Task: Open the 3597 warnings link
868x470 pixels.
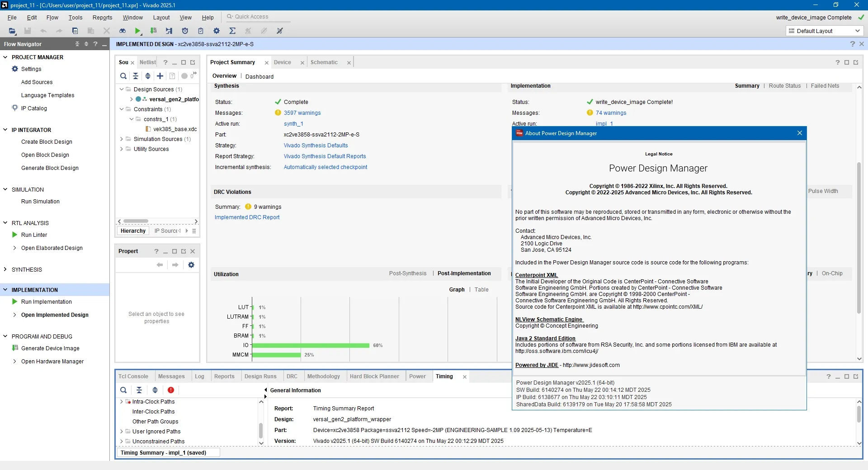Action: 302,113
